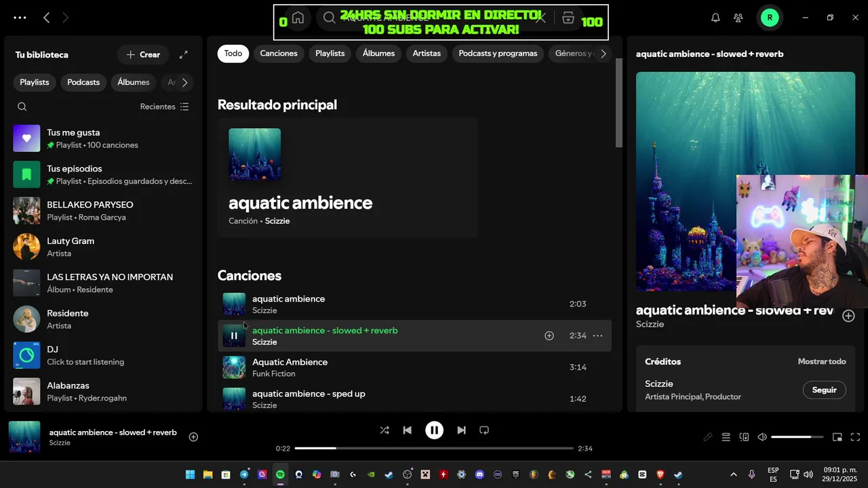
Task: Open the green R profile avatar
Action: coord(770,18)
